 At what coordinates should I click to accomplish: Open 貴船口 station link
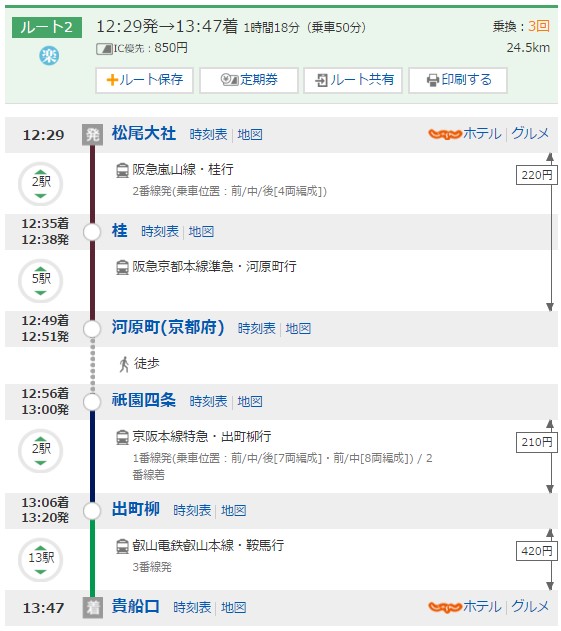click(x=136, y=606)
